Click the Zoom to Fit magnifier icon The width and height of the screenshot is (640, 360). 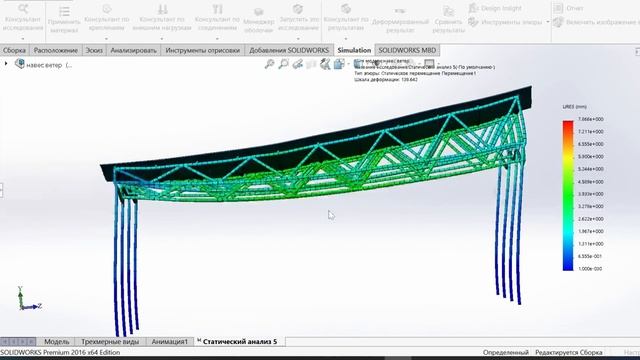click(269, 64)
